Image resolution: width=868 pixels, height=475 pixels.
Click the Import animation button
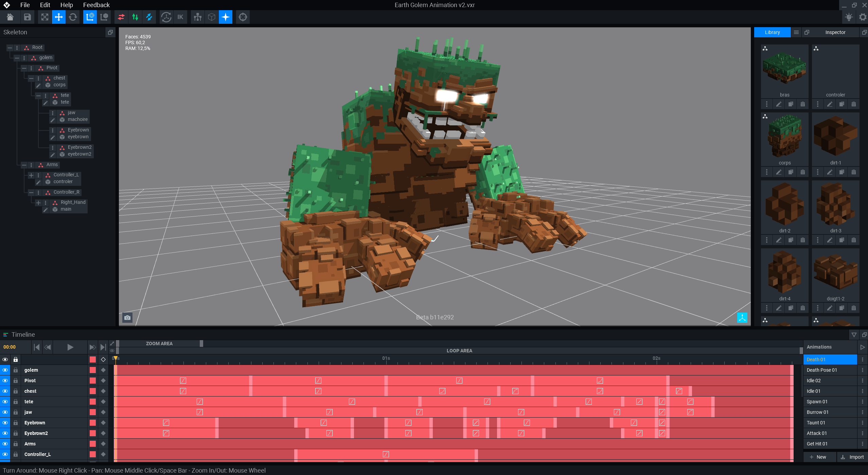click(x=852, y=457)
